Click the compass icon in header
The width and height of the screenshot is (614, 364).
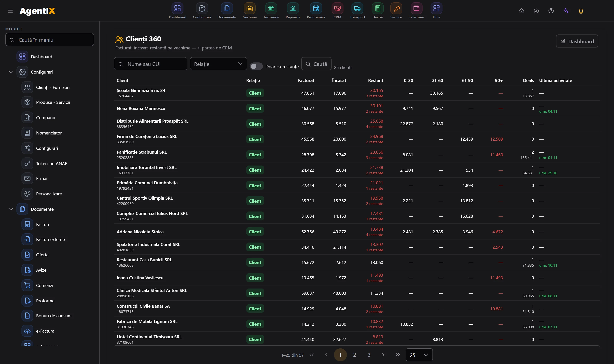536,11
